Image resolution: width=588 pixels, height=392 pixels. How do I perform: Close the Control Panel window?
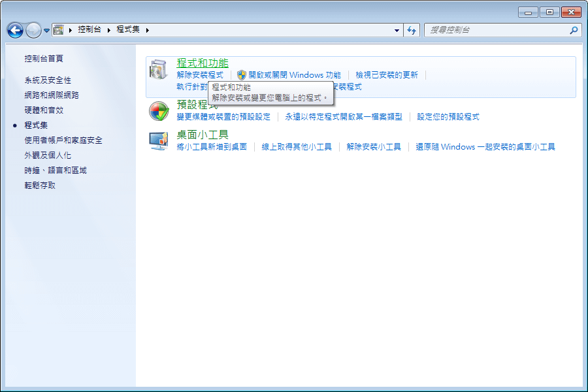tap(571, 12)
